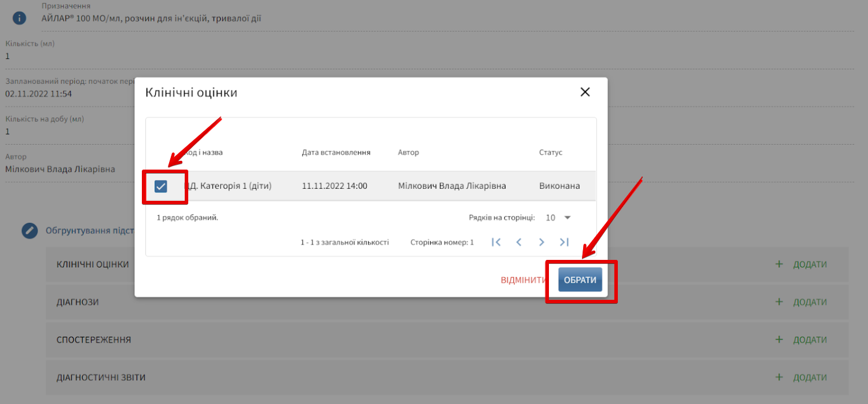The image size is (868, 404).
Task: Close the Клінічні оцінки dialog with X
Action: pyautogui.click(x=585, y=92)
